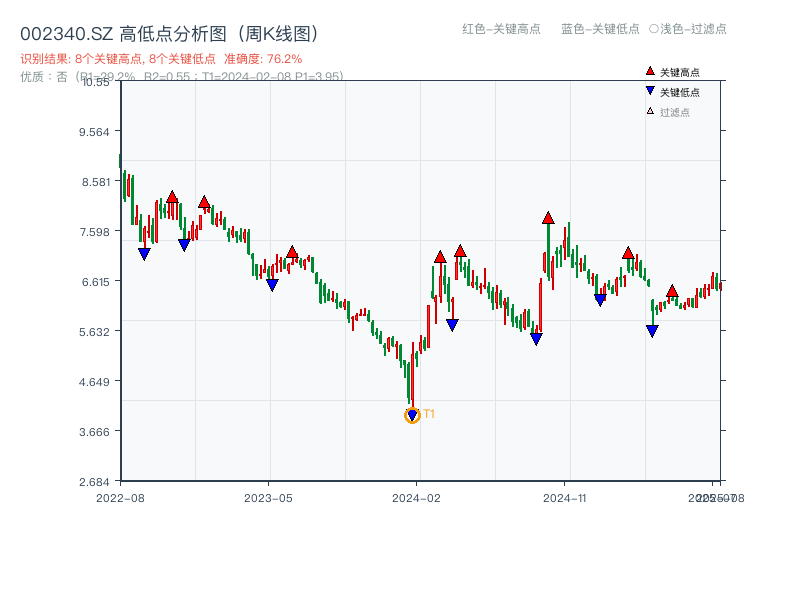This screenshot has height=600, width=800.
Task: Toggle the 关键低点 series label in the chart legend
Action: tap(680, 92)
